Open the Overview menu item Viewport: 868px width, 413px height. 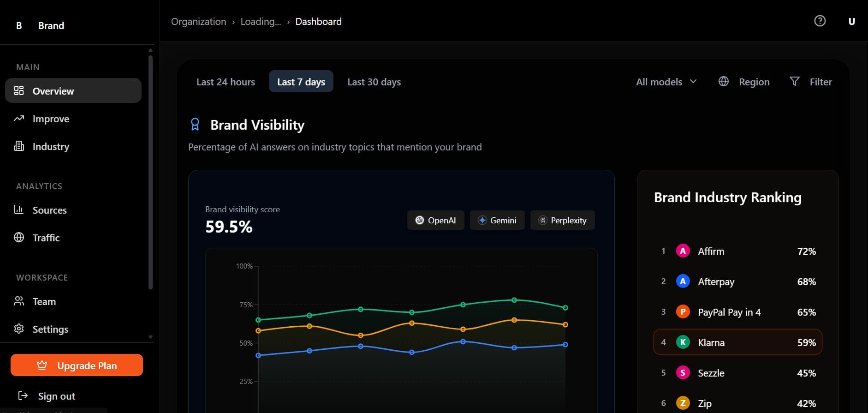(73, 90)
